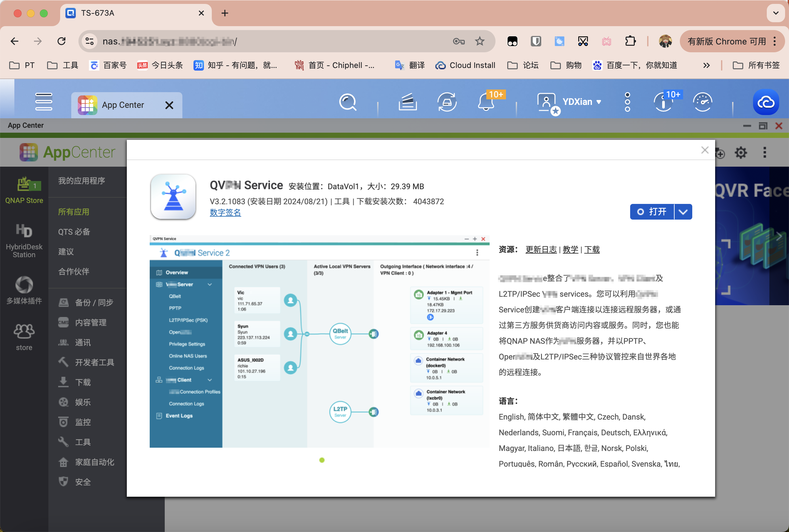789x532 pixels.
Task: Click the Chrome password key icon
Action: 459,42
